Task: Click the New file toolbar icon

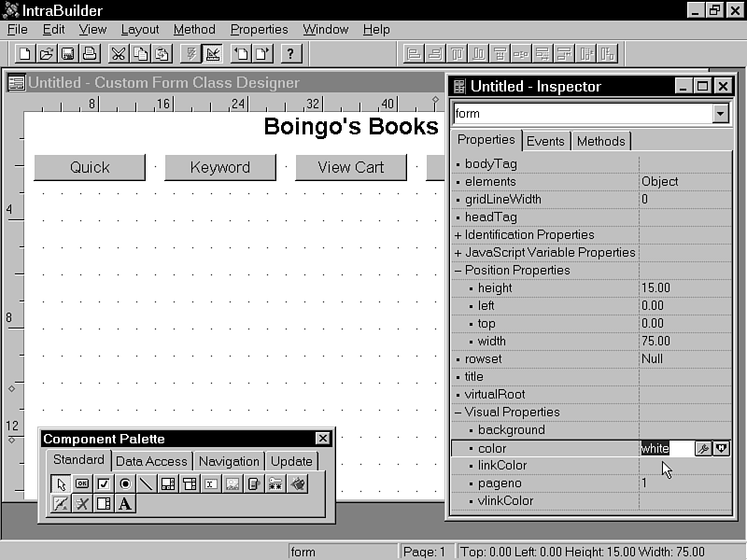Action: pyautogui.click(x=24, y=53)
